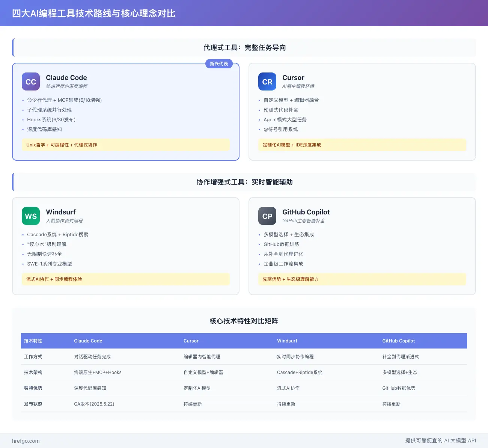Click 子代理系统并行处理 bullet
The height and width of the screenshot is (448, 488).
tap(50, 110)
